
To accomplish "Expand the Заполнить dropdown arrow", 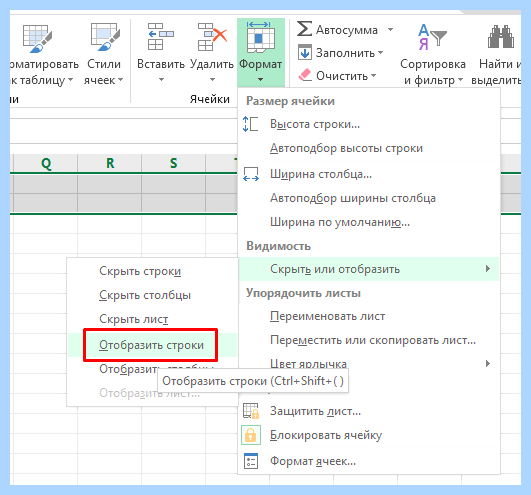I will click(x=381, y=52).
